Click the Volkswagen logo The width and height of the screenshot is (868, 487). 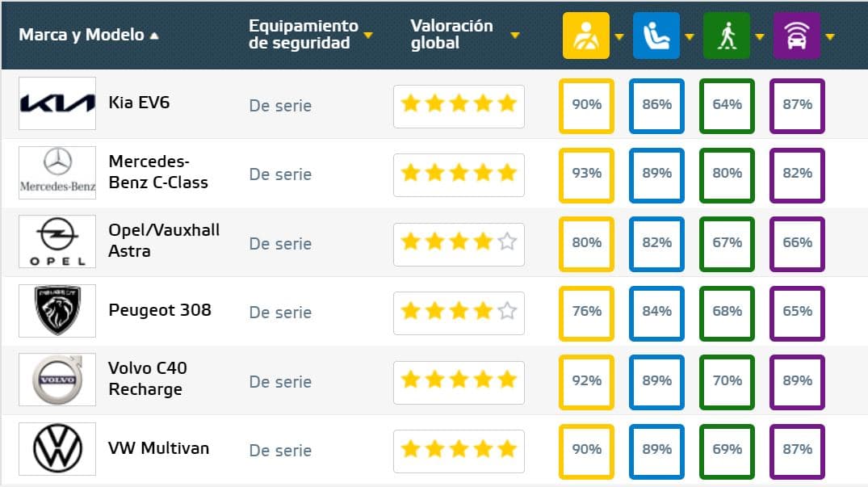(57, 449)
